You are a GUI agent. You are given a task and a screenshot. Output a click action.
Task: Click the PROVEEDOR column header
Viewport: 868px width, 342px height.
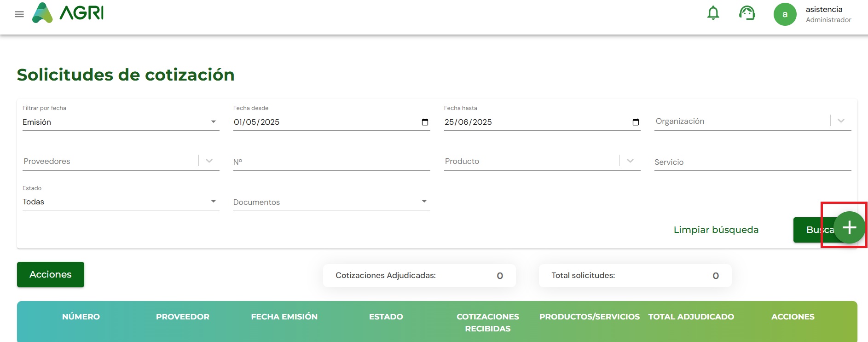183,317
